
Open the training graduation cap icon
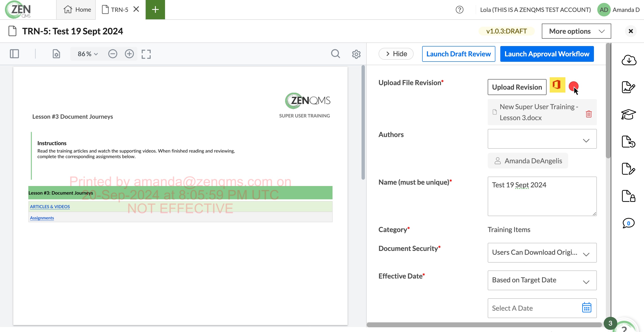pos(628,115)
